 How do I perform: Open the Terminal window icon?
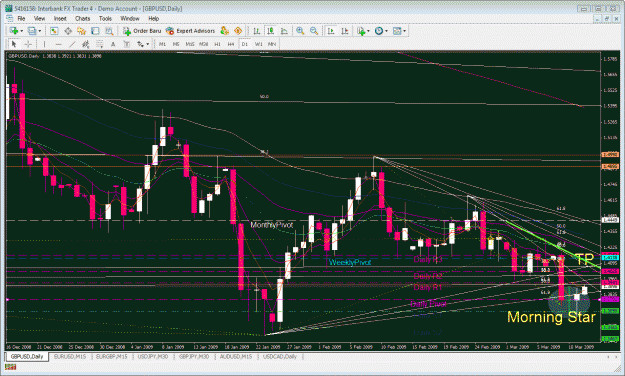tap(95, 31)
